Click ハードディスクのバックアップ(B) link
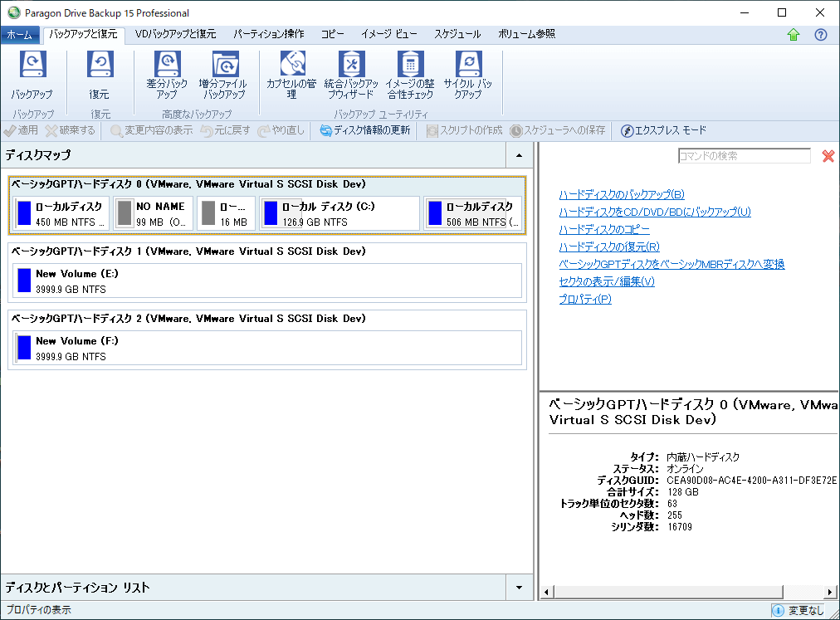This screenshot has height=620, width=840. [x=622, y=194]
